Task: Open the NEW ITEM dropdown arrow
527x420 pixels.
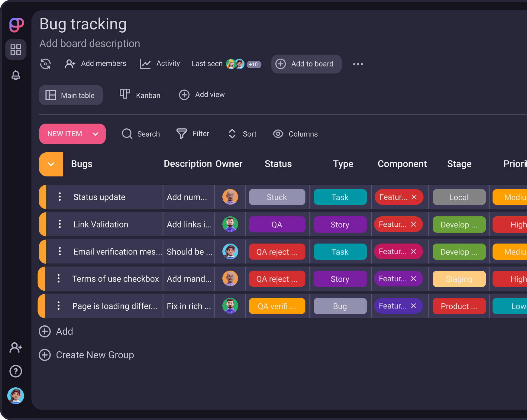Action: coord(96,134)
